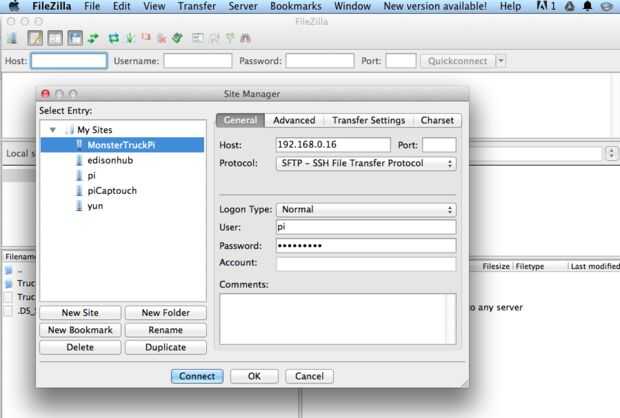
Task: Click the New Site button
Action: (x=80, y=312)
